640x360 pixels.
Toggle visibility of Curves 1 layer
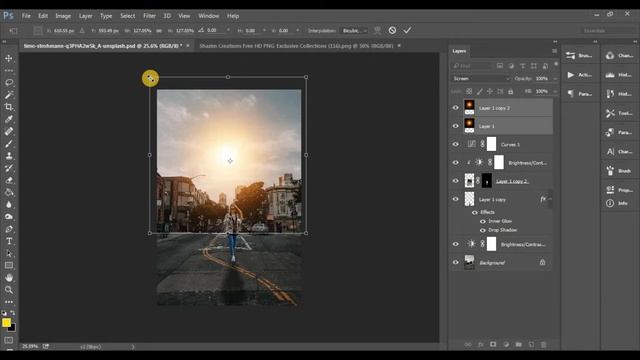[456, 144]
